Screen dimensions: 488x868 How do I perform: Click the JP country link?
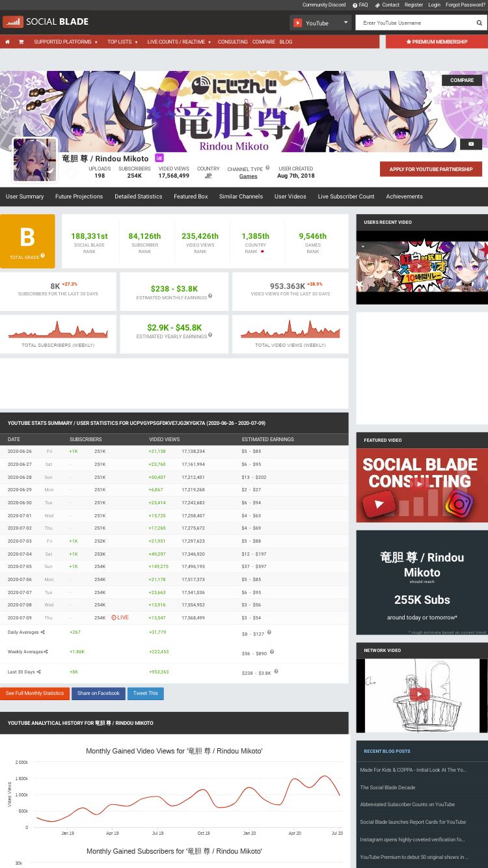[x=208, y=176]
